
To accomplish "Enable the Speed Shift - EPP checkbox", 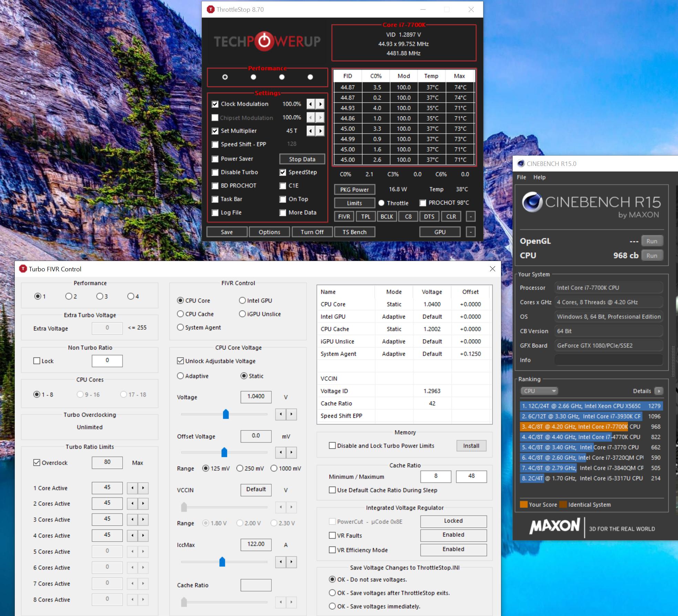I will pos(215,144).
